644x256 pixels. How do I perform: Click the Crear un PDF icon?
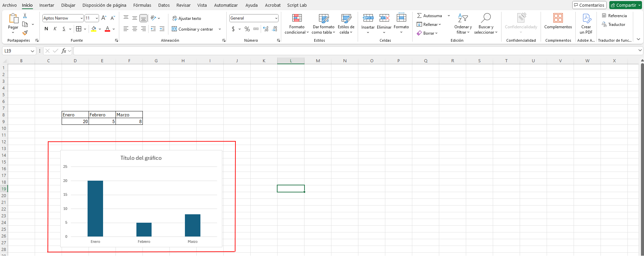586,19
